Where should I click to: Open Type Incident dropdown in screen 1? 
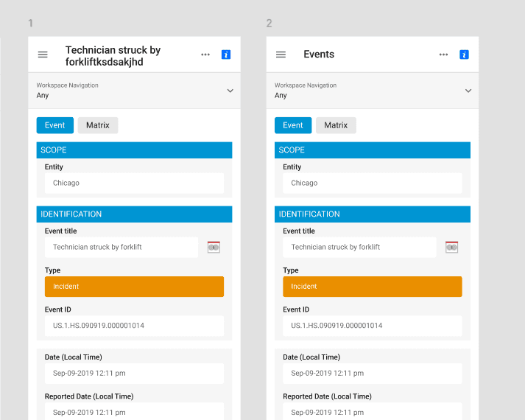tap(134, 287)
